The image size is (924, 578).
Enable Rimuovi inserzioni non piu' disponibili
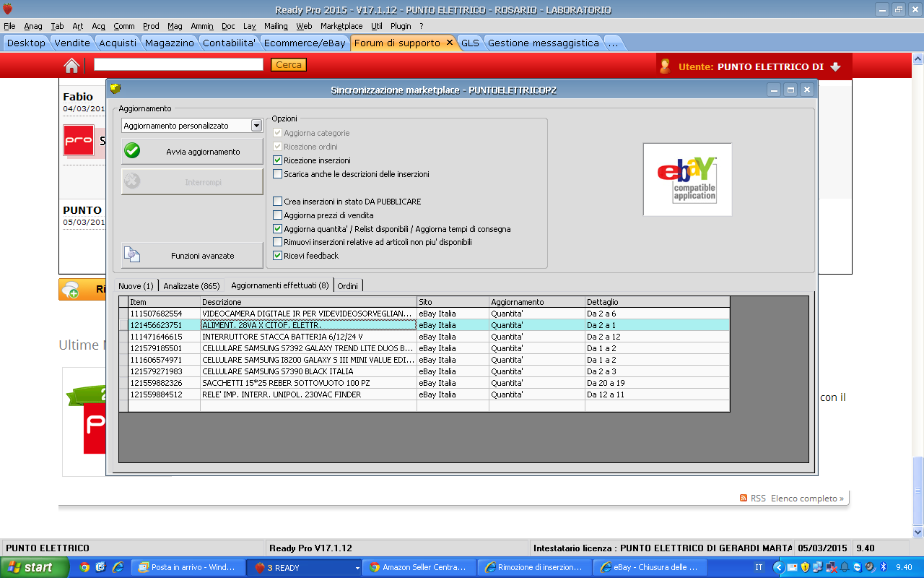(278, 242)
